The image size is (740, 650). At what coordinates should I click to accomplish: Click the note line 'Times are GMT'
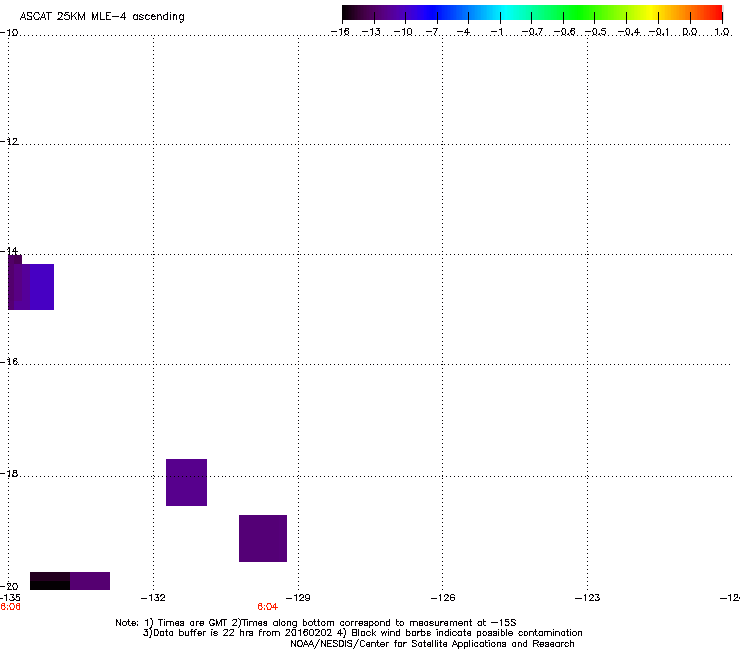click(193, 623)
